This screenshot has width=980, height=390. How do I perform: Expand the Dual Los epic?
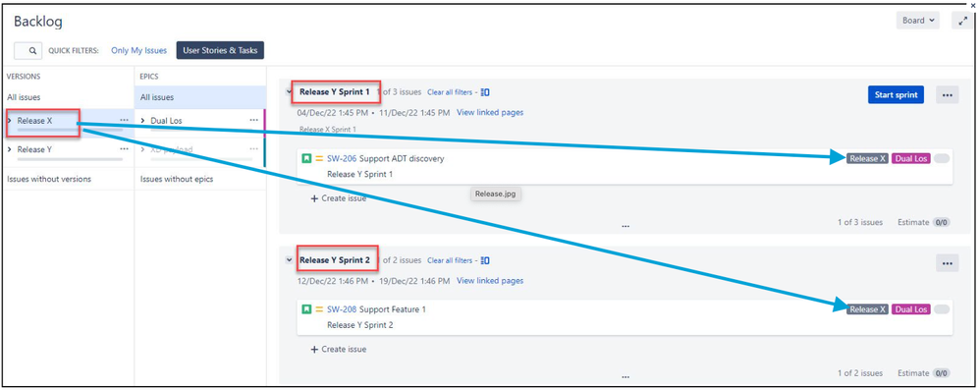click(x=143, y=121)
